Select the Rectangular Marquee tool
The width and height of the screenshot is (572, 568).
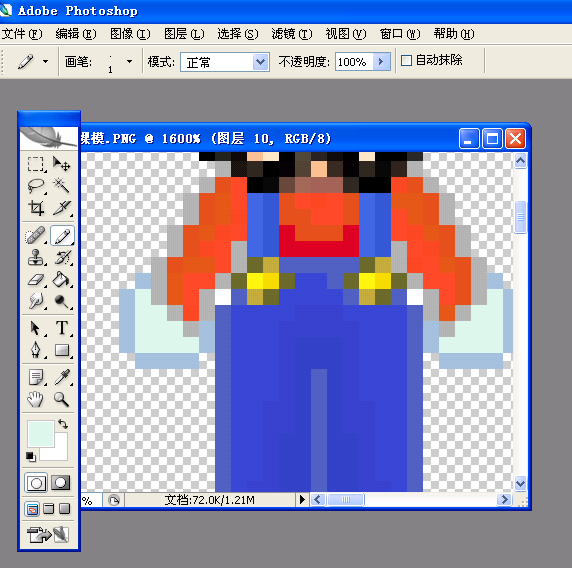[36, 164]
